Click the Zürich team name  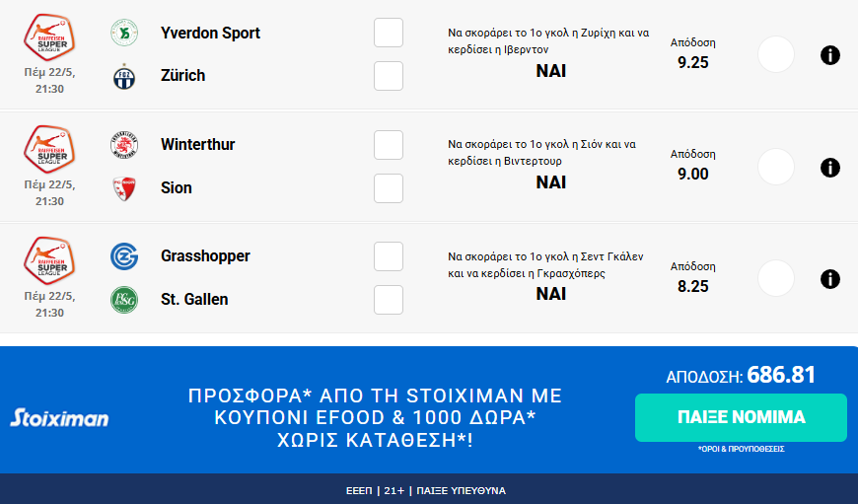[183, 76]
